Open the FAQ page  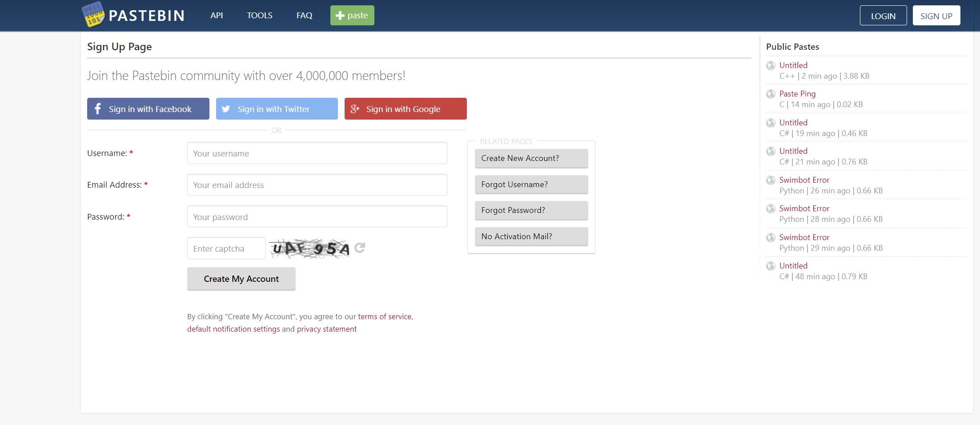[305, 16]
